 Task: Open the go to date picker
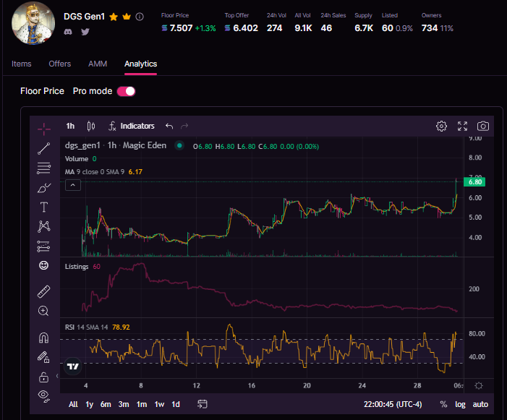click(203, 404)
